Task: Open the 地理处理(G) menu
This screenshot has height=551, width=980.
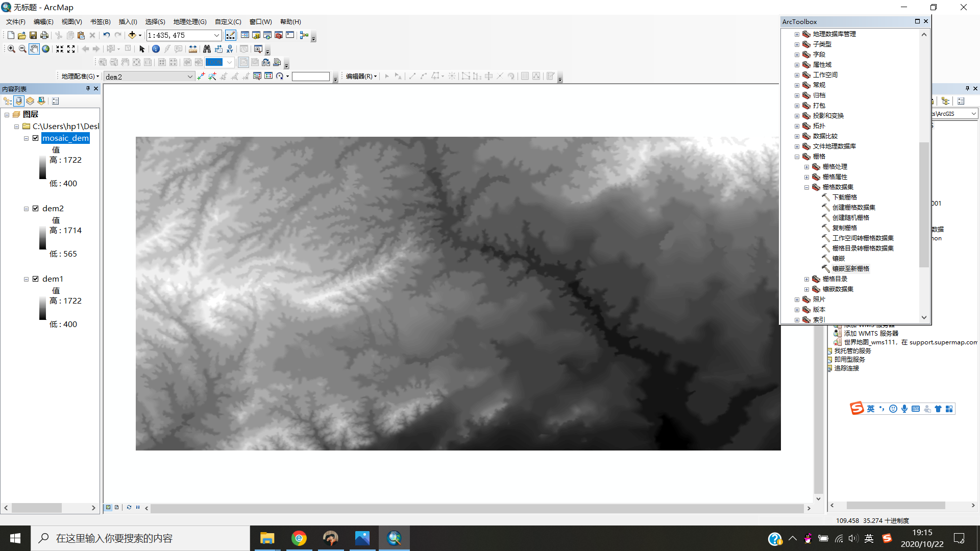Action: 190,22
